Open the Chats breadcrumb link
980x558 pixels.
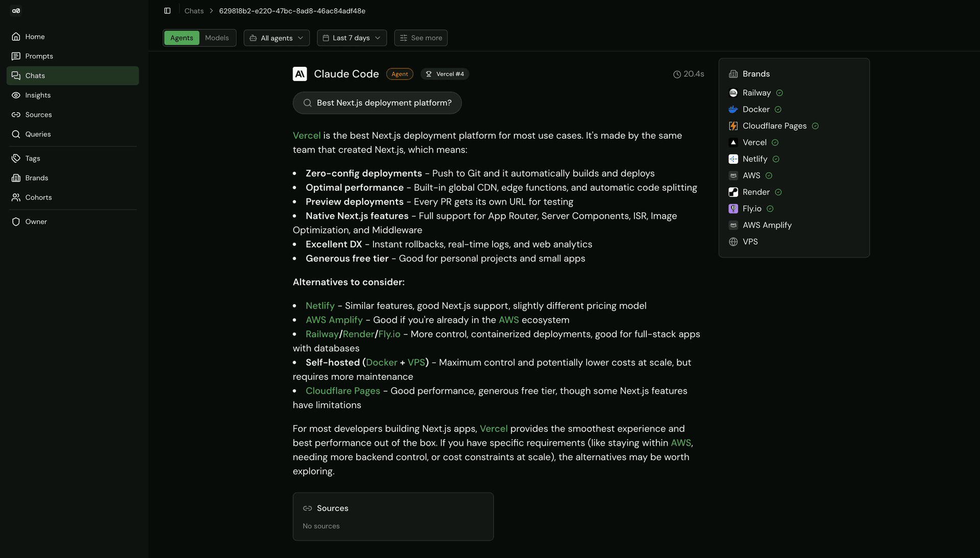tap(193, 11)
